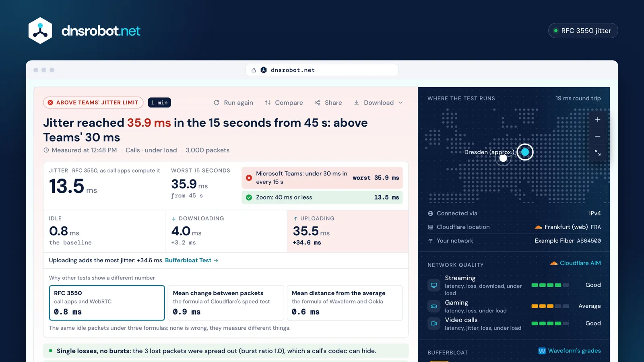Click Cloudflare cloud icon near Frankfurt
This screenshot has width=644, height=362.
click(538, 227)
